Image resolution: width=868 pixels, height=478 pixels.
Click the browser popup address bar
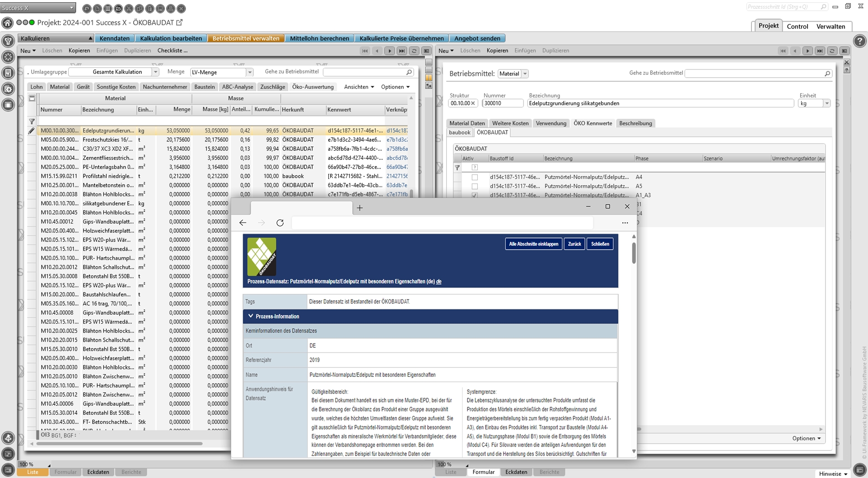(442, 223)
